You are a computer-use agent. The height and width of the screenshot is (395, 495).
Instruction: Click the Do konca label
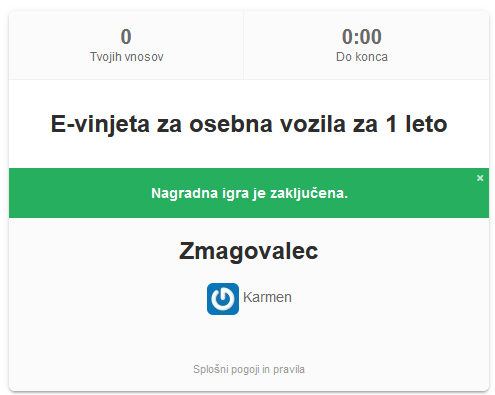[x=362, y=57]
